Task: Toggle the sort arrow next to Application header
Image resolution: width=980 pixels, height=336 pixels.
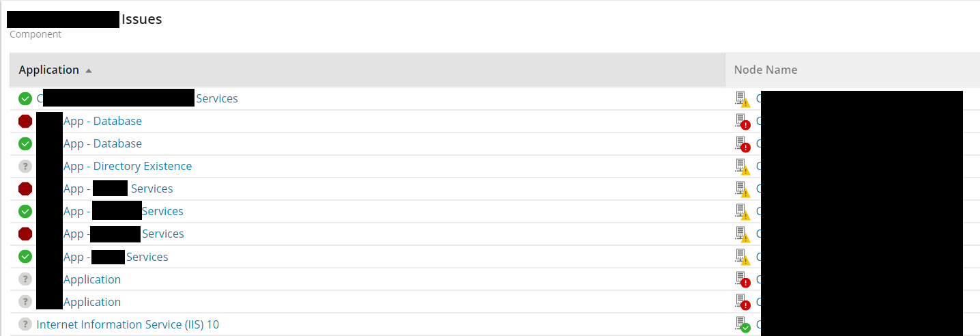Action: tap(89, 70)
